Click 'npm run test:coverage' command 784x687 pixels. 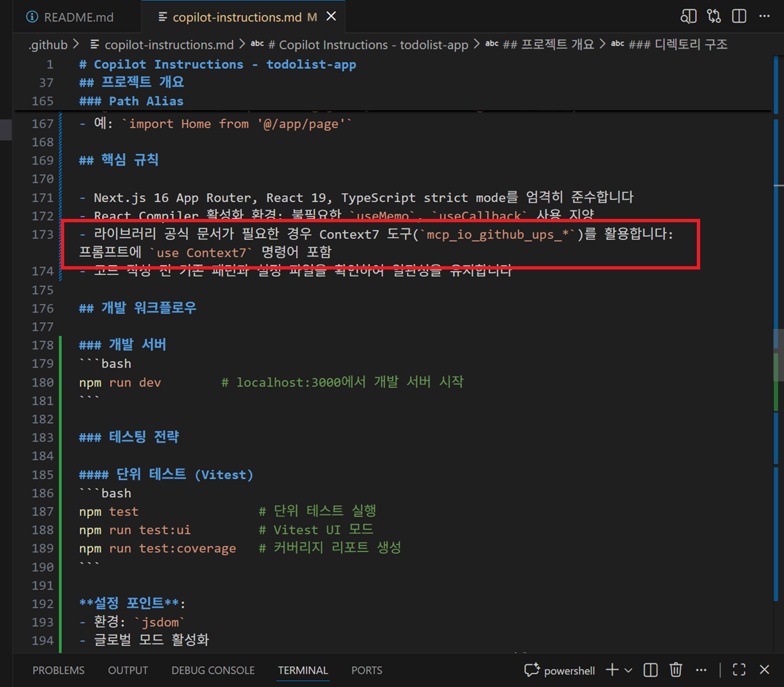(157, 549)
